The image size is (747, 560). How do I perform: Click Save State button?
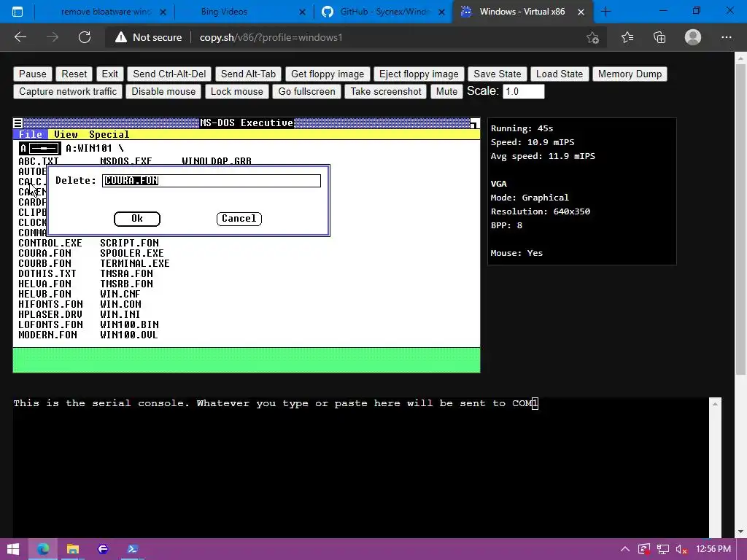[498, 74]
